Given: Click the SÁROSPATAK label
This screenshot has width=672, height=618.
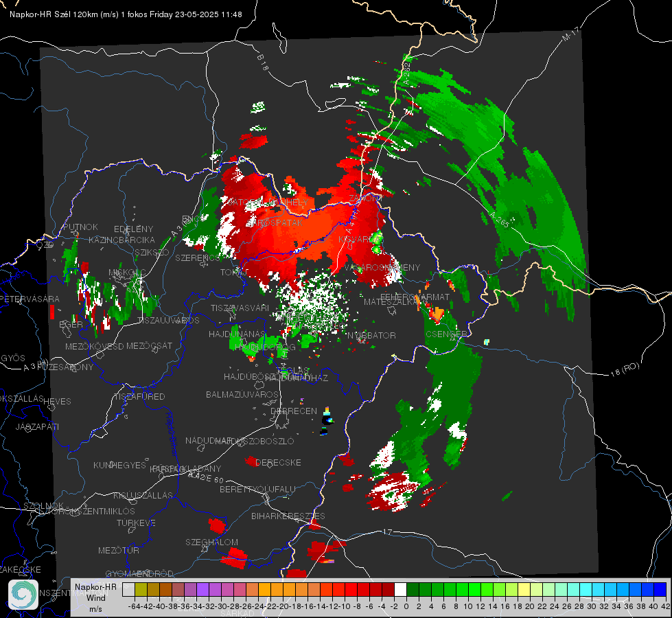Looking at the screenshot, I should point(275,222).
